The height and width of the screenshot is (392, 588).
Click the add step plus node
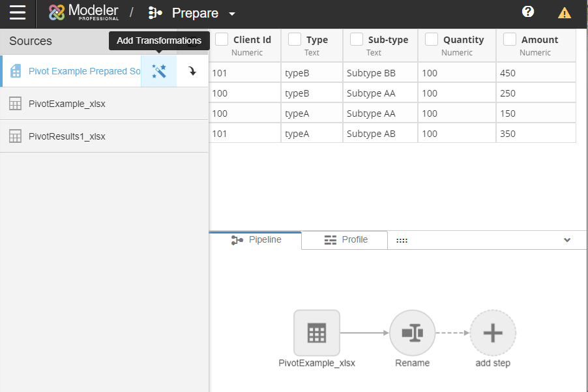click(492, 333)
